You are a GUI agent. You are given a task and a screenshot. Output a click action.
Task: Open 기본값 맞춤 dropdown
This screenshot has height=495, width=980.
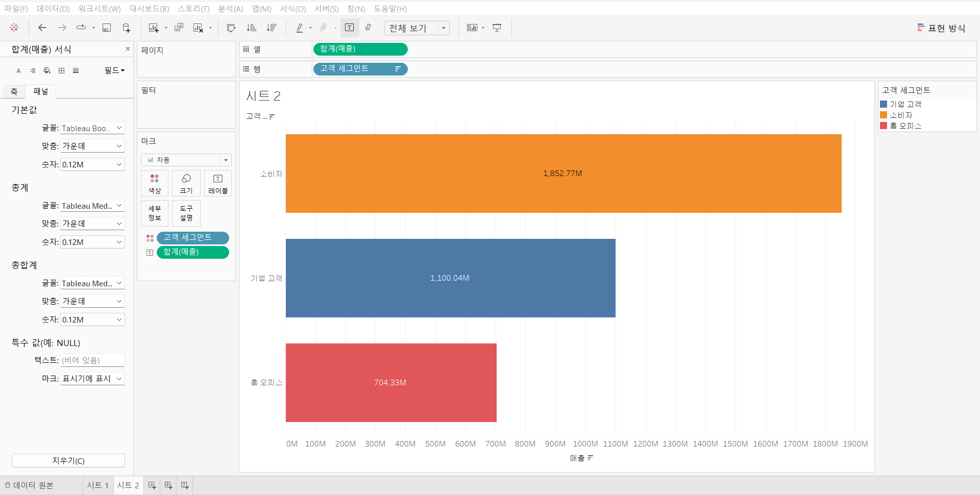(92, 146)
